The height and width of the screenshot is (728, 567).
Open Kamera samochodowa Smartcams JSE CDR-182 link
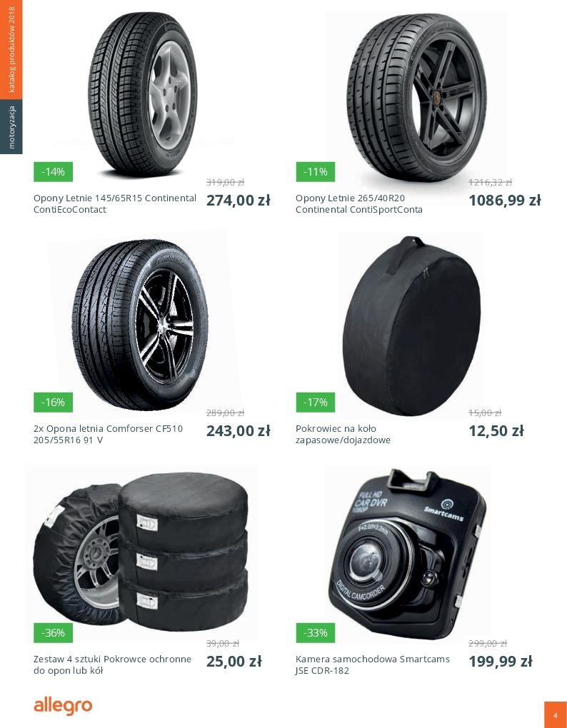(373, 664)
